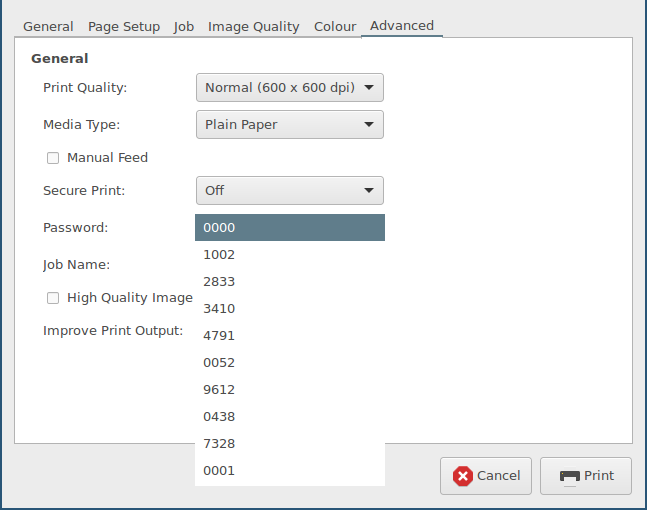The width and height of the screenshot is (647, 510).
Task: Switch to the Job tab
Action: point(184,26)
